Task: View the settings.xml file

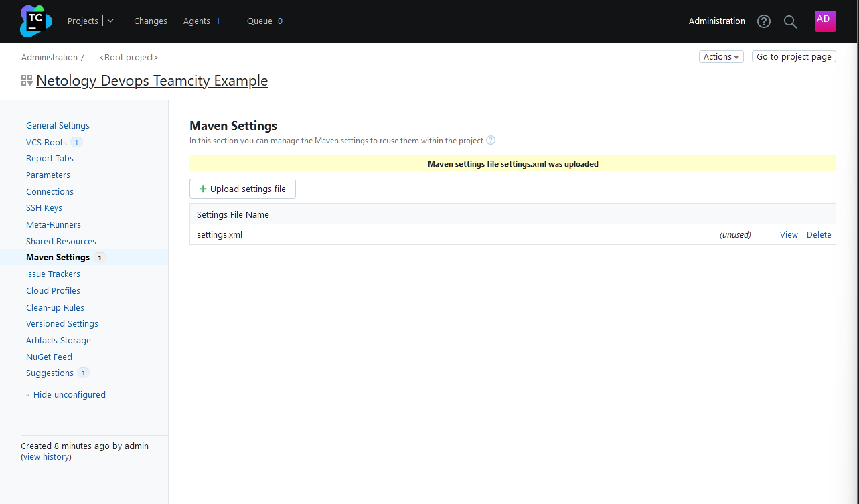Action: pos(789,234)
